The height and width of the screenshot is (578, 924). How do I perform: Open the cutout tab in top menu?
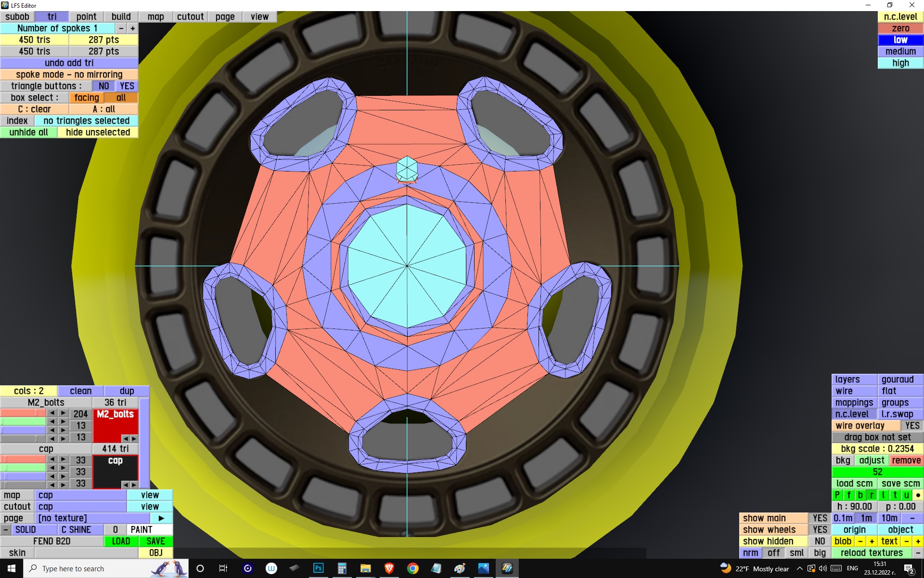click(190, 17)
